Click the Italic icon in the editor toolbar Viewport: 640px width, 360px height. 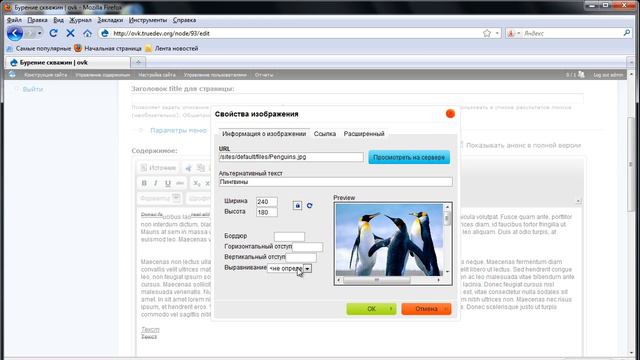[x=156, y=183]
